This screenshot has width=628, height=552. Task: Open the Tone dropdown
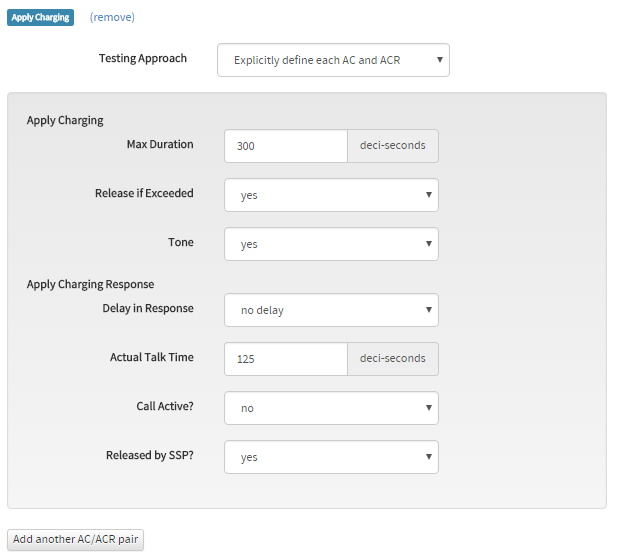331,244
